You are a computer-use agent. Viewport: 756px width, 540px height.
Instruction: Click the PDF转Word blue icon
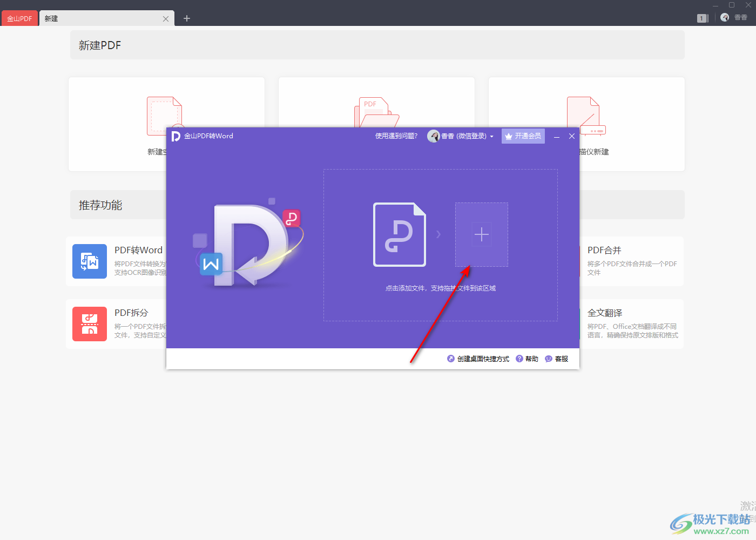pos(90,261)
